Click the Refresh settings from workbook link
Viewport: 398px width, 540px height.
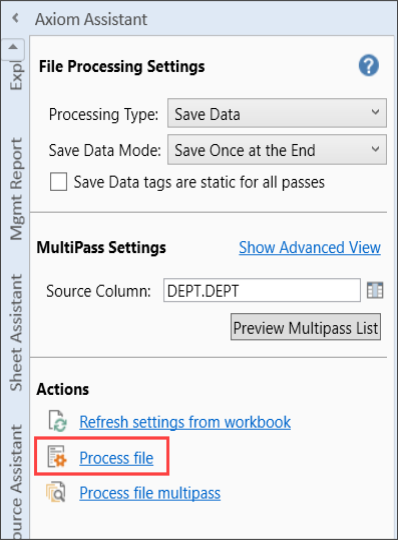(185, 422)
